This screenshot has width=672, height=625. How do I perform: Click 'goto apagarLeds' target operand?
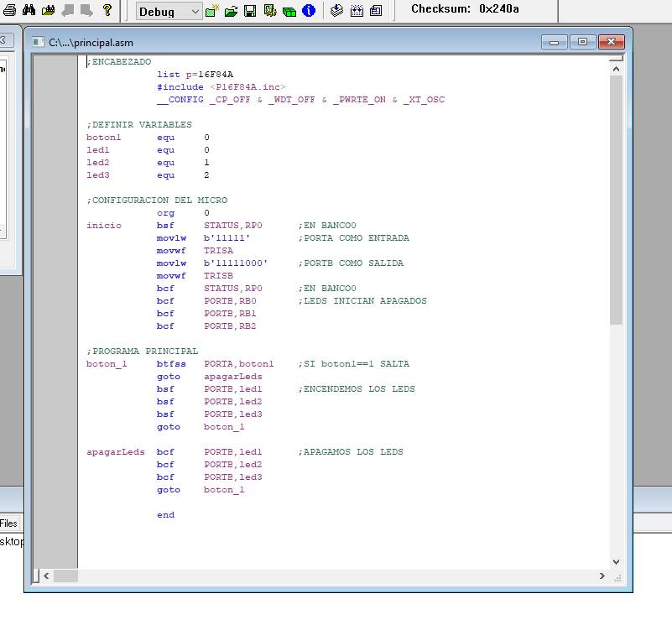click(x=233, y=377)
